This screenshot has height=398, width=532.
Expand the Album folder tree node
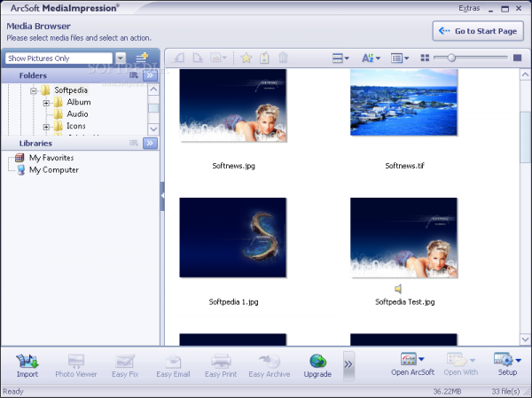tap(46, 102)
